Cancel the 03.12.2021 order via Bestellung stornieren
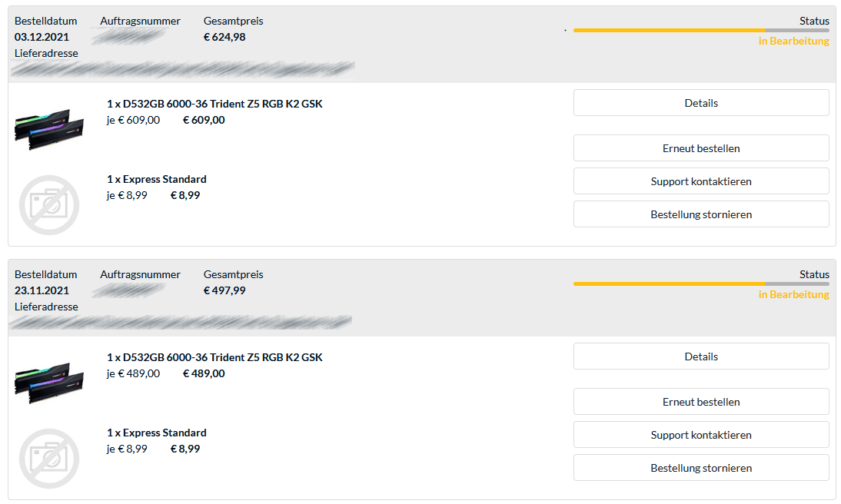 point(701,214)
